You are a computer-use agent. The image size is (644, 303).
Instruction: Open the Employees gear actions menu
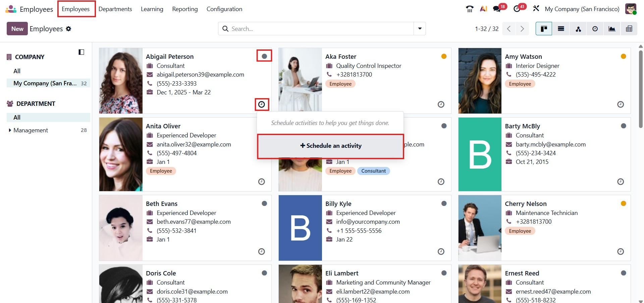pos(68,29)
